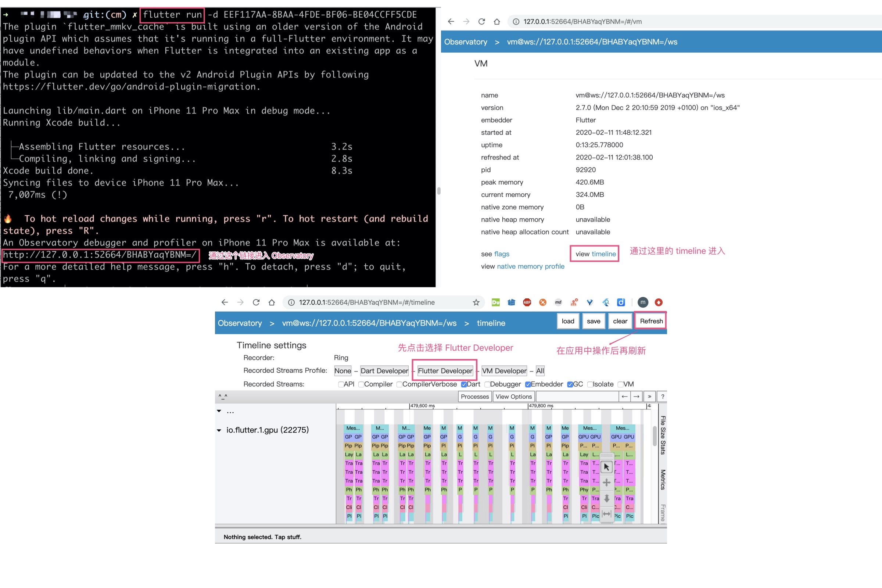Click home icon in the VM browser
The height and width of the screenshot is (588, 882).
pos(497,21)
